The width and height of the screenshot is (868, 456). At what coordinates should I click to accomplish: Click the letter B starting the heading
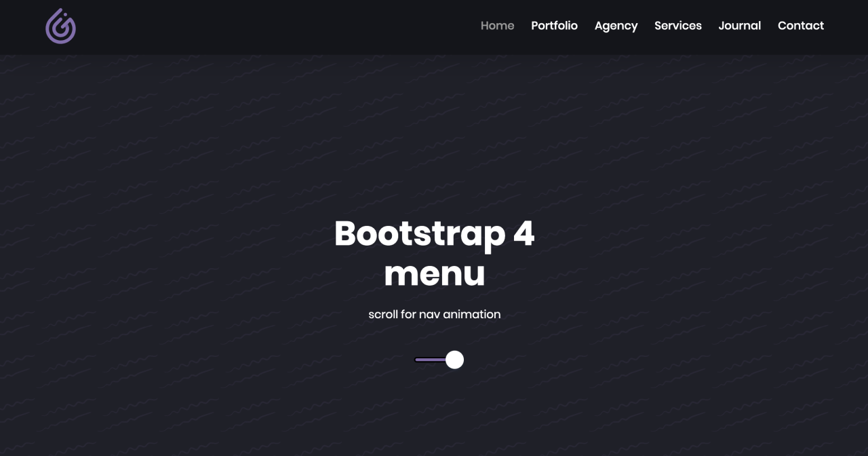[346, 233]
